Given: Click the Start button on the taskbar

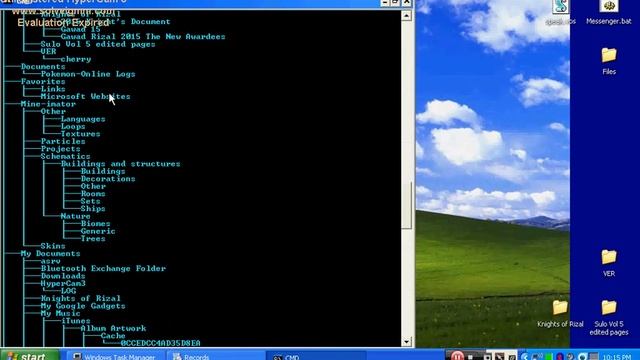Looking at the screenshot, I should pos(29,356).
